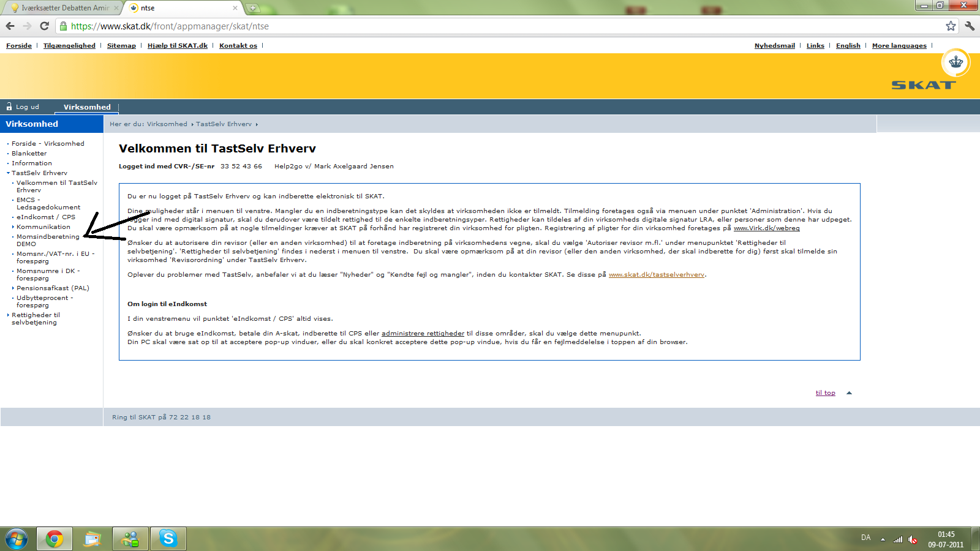This screenshot has width=980, height=551.
Task: Click the Log ud link
Action: click(x=27, y=107)
